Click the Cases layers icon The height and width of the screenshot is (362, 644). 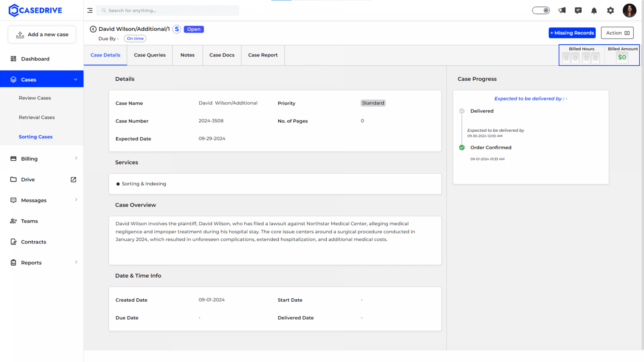(13, 80)
